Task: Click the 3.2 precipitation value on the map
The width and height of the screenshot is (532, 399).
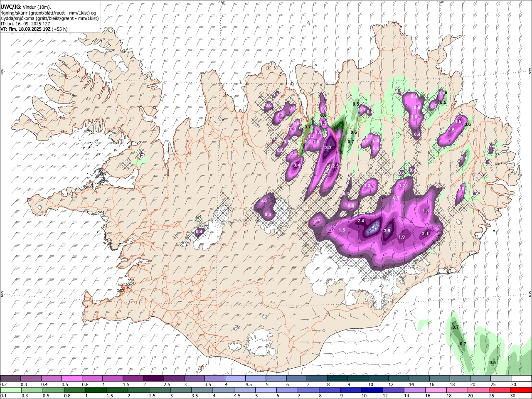Action: coord(328,148)
